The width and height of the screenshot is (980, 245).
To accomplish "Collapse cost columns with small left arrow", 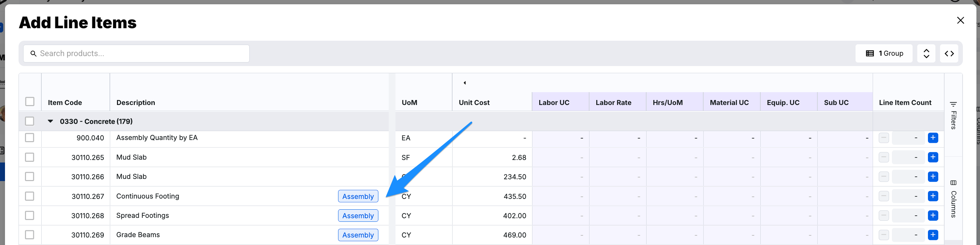I will tap(465, 83).
